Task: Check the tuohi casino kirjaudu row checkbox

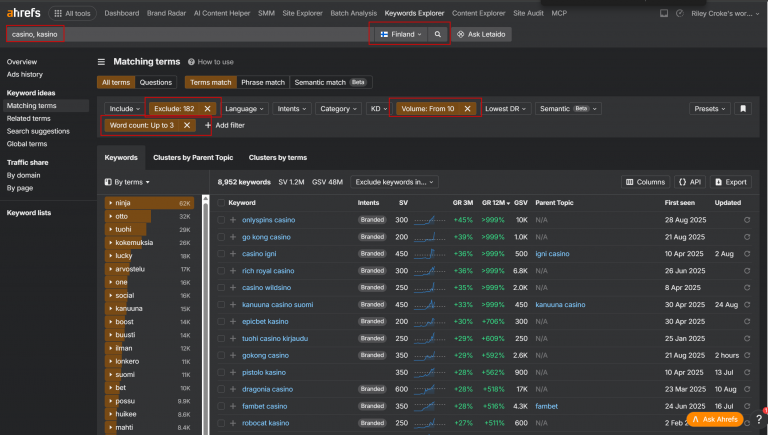Action: pyautogui.click(x=221, y=338)
